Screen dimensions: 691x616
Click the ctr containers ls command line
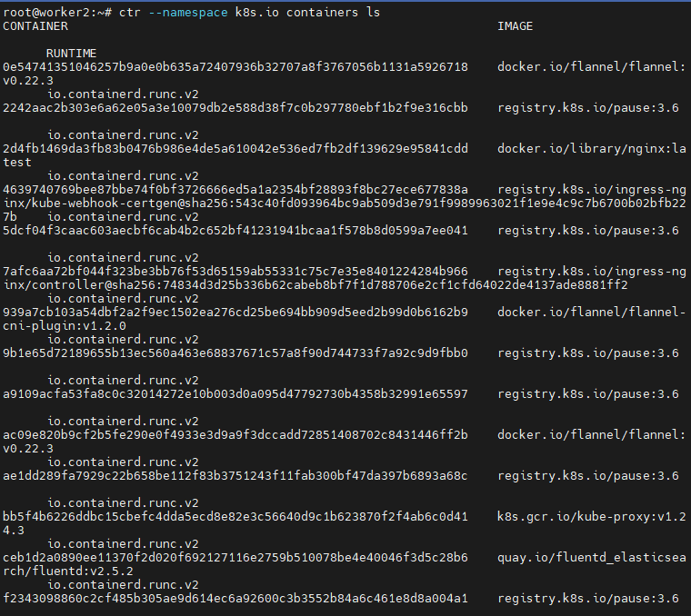click(x=191, y=13)
